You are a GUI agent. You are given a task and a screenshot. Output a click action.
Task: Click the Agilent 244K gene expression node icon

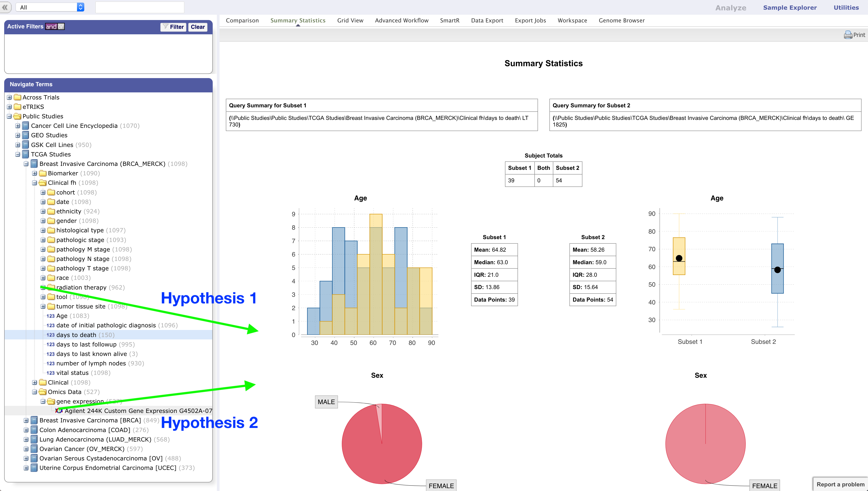(59, 411)
